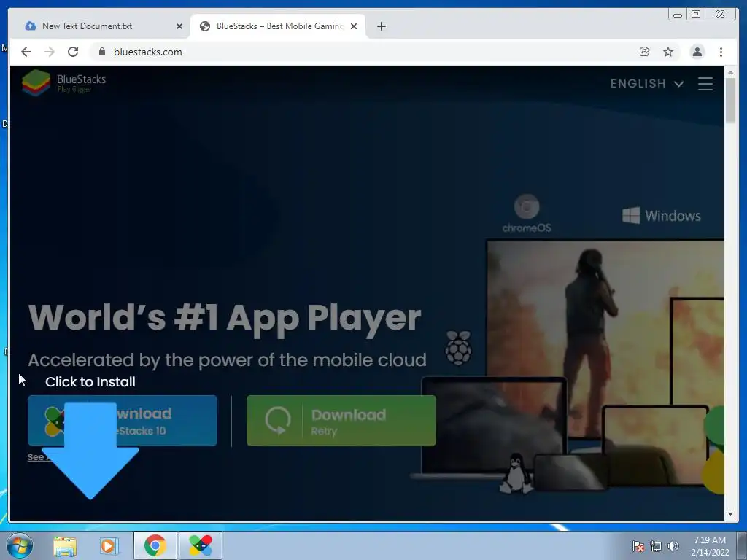The width and height of the screenshot is (747, 560).
Task: Minimize the Chrome window
Action: [678, 15]
